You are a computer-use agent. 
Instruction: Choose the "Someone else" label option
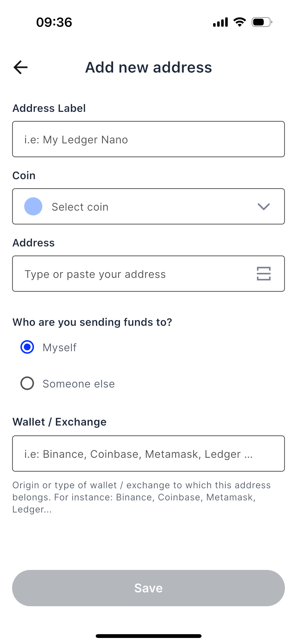coord(79,384)
